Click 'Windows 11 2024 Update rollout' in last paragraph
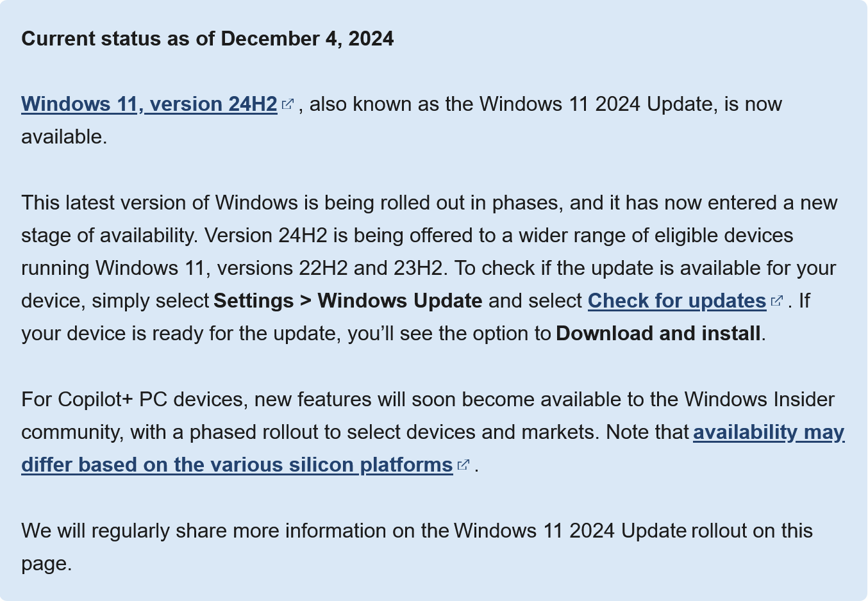Image resolution: width=868 pixels, height=601 pixels. 600,531
